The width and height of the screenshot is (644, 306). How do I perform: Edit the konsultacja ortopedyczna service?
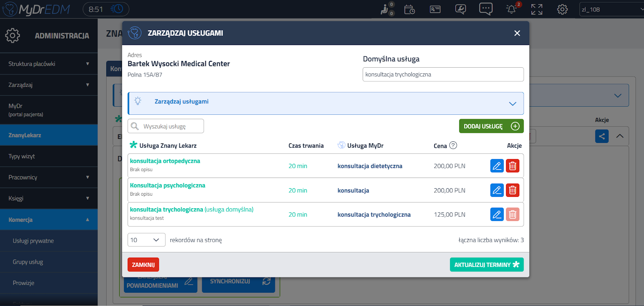497,166
